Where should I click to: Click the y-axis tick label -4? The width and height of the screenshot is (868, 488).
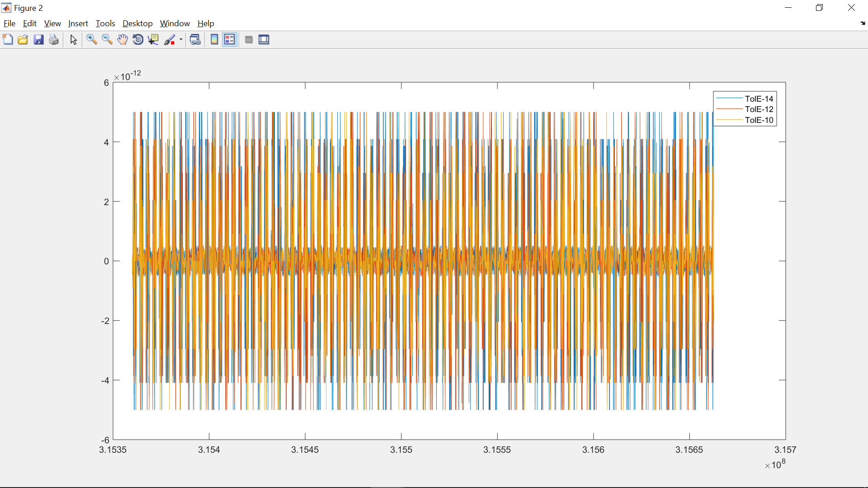[105, 380]
